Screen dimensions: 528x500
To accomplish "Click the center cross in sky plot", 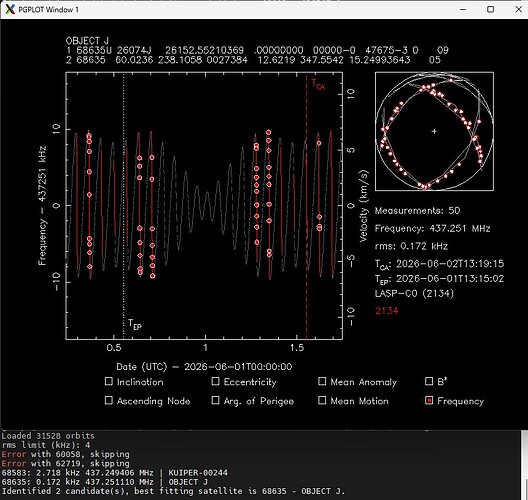I will pyautogui.click(x=434, y=131).
